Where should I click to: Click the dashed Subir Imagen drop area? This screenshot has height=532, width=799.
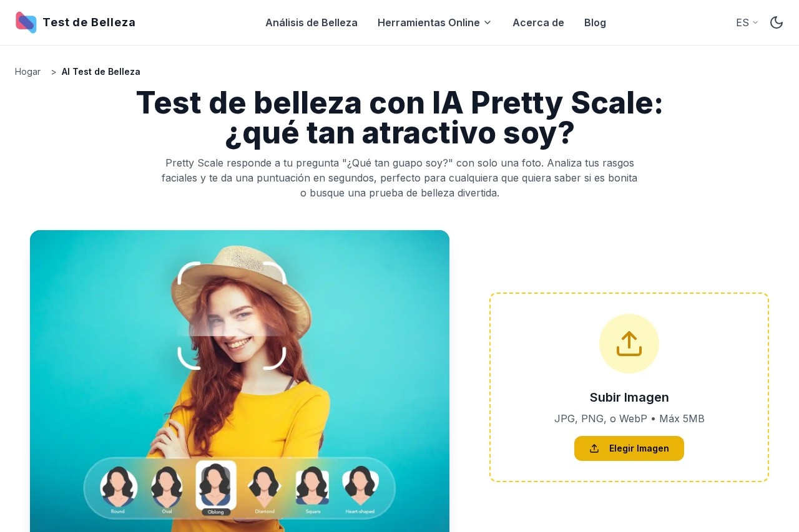point(629,387)
